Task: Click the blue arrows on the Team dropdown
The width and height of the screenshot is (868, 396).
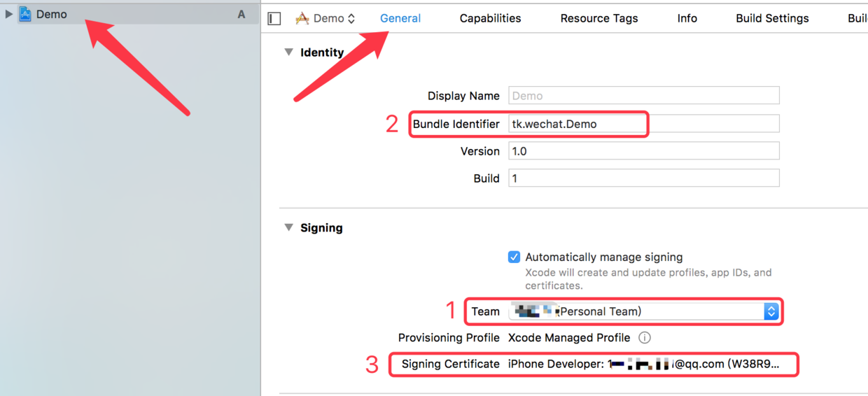Action: (x=771, y=311)
